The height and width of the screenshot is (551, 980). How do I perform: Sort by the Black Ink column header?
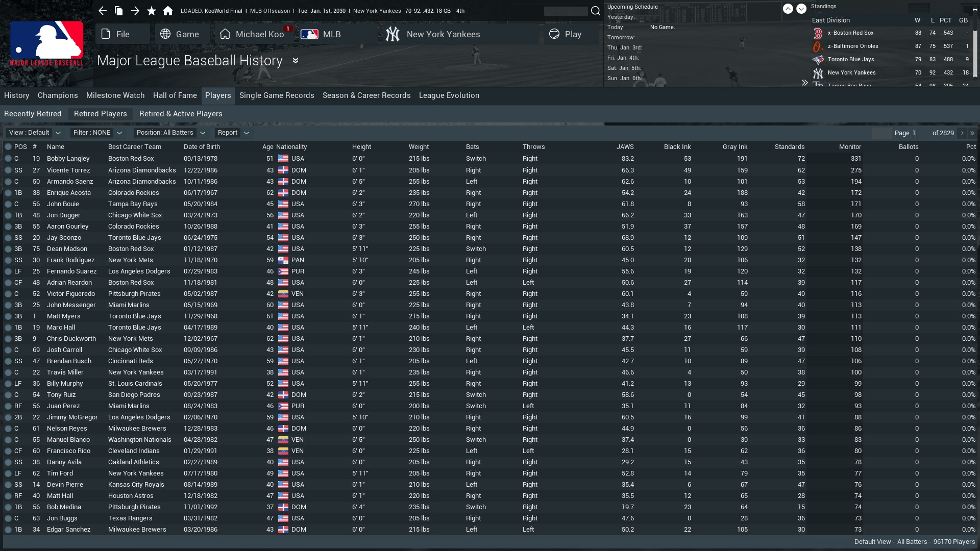coord(677,147)
